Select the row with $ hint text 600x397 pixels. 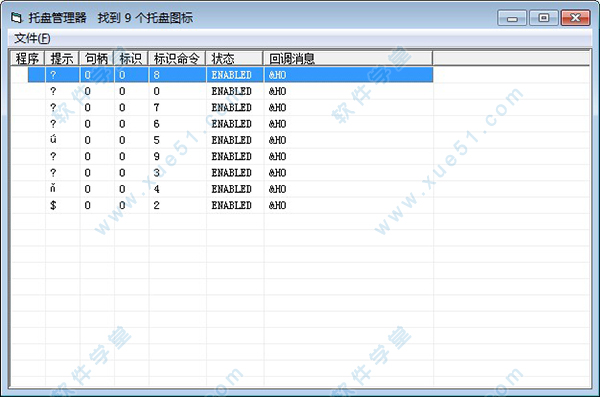tap(230, 205)
